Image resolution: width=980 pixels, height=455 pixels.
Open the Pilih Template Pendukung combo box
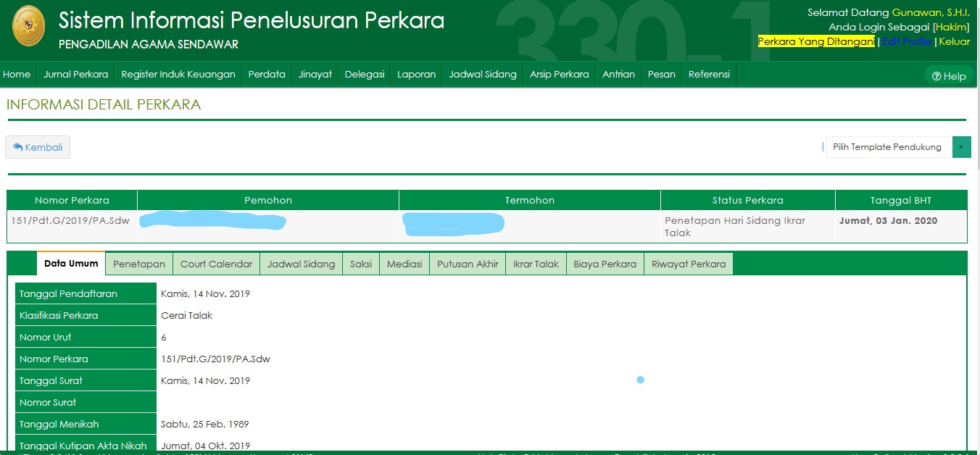click(888, 147)
